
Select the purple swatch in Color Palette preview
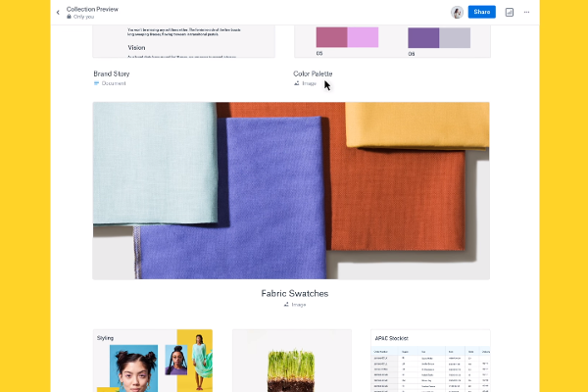click(x=422, y=37)
